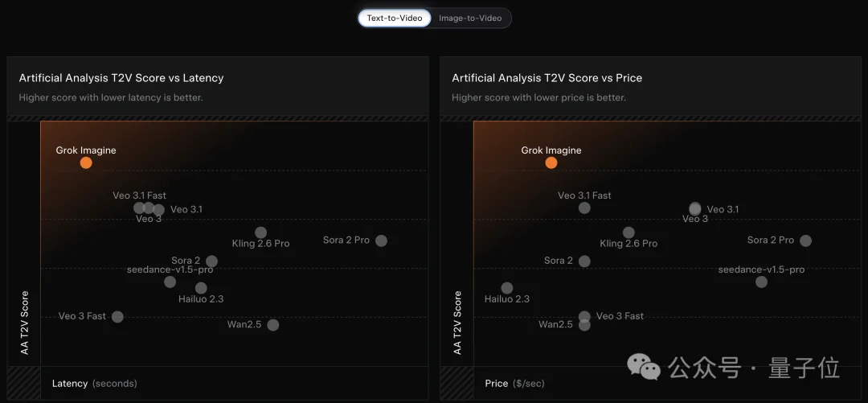Select the Text-to-Video tab
This screenshot has height=403, width=868.
tap(395, 19)
